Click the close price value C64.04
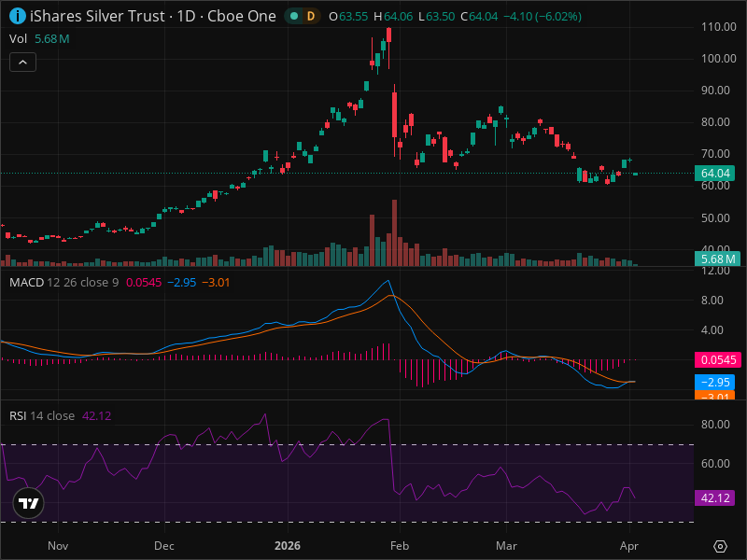Screen dimensions: 747x560 click(x=479, y=17)
